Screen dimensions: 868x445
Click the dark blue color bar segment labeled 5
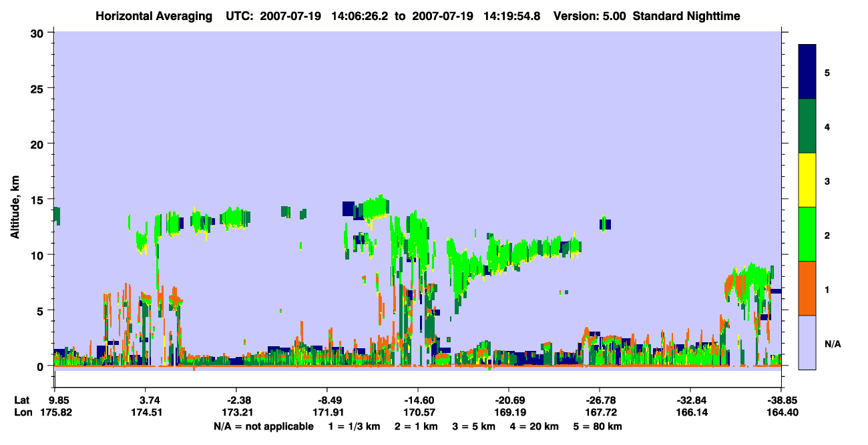pos(807,72)
